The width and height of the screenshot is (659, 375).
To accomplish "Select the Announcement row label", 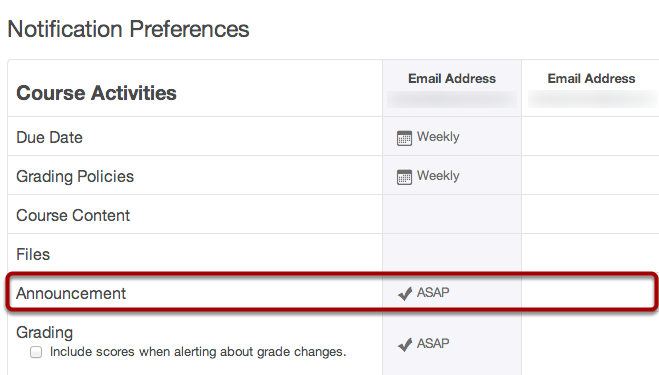I will [71, 293].
